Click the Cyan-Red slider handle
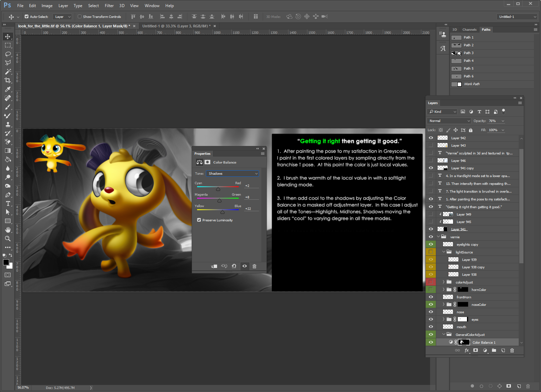This screenshot has width=541, height=392. [218, 189]
